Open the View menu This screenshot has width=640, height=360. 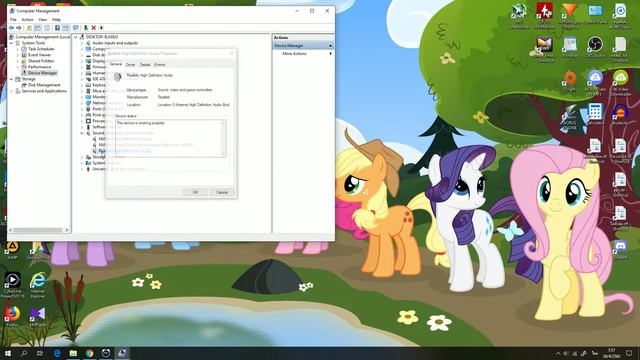[42, 20]
